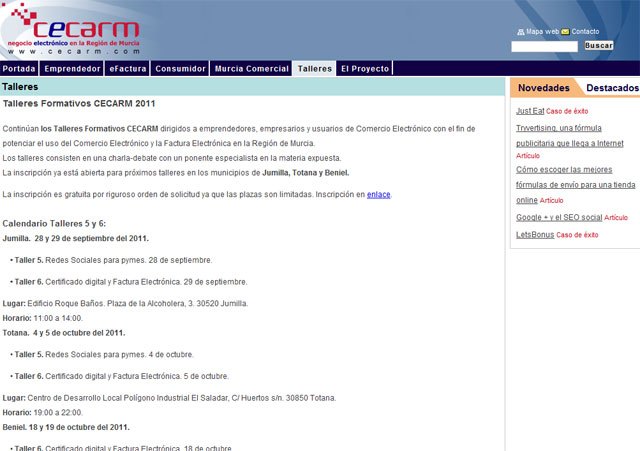Navigate to Murcia Comercial
This screenshot has width=640, height=451.
click(251, 69)
